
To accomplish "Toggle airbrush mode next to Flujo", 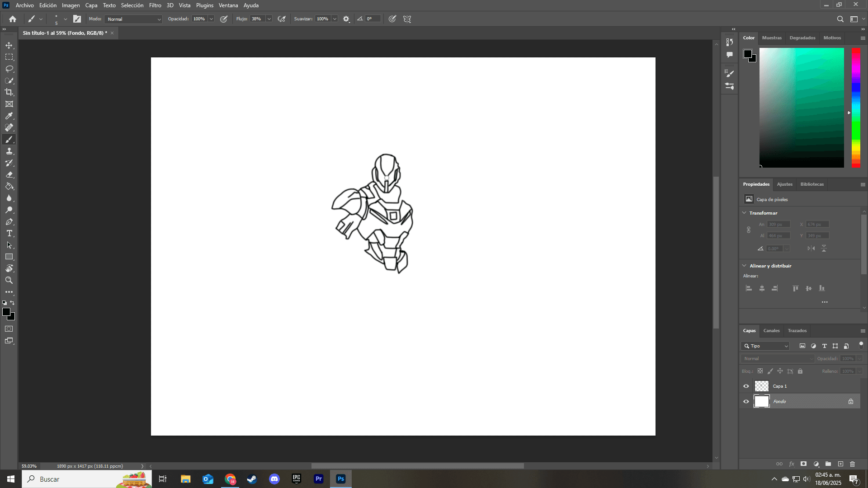I will [x=282, y=19].
